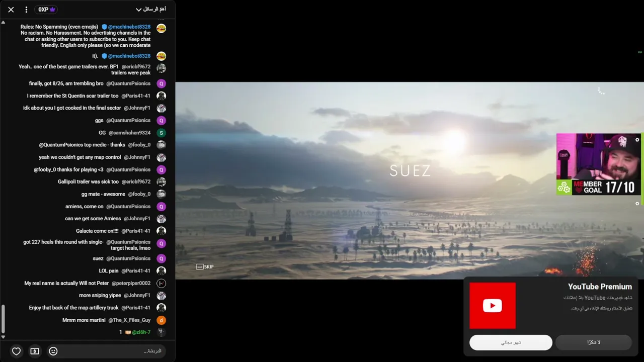Click avatar beside 'more sniping yipee' message
644x362 pixels.
click(161, 295)
